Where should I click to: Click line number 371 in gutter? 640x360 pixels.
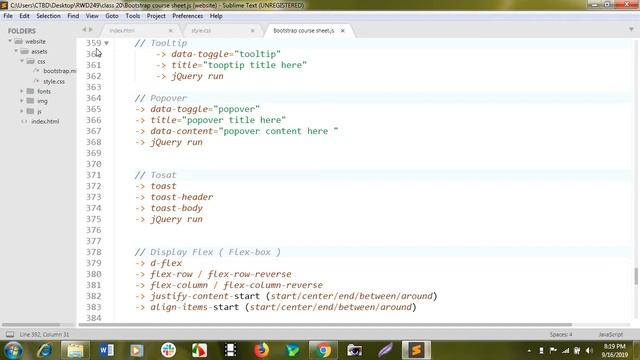(x=93, y=175)
